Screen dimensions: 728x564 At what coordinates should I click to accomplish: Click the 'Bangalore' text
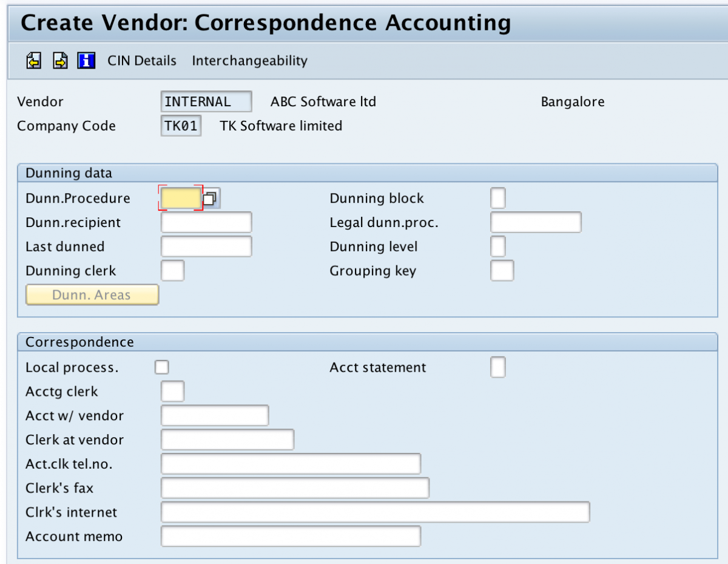point(573,102)
